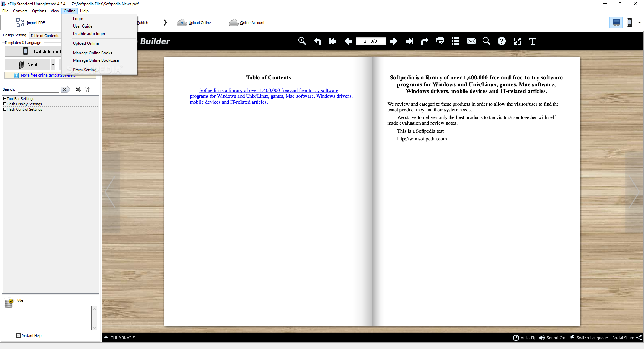Screen dimensions: 644x349
Task: Jump to last page icon
Action: [409, 41]
